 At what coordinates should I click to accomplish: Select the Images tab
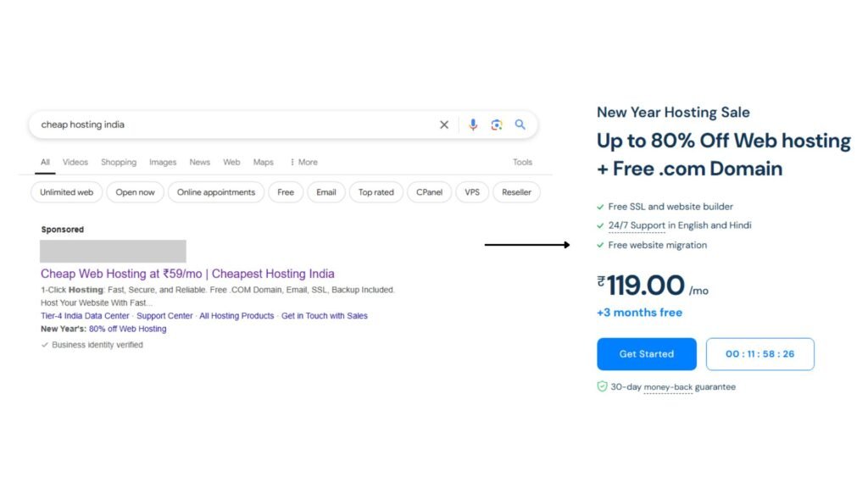click(163, 162)
